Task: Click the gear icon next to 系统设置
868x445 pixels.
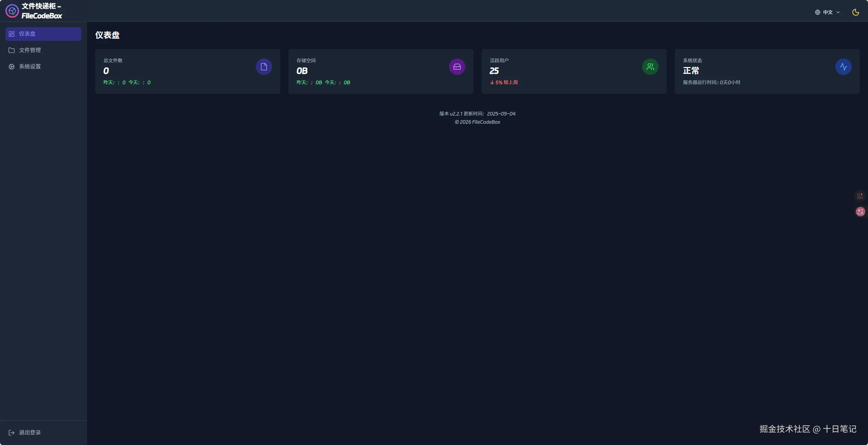Action: [12, 67]
